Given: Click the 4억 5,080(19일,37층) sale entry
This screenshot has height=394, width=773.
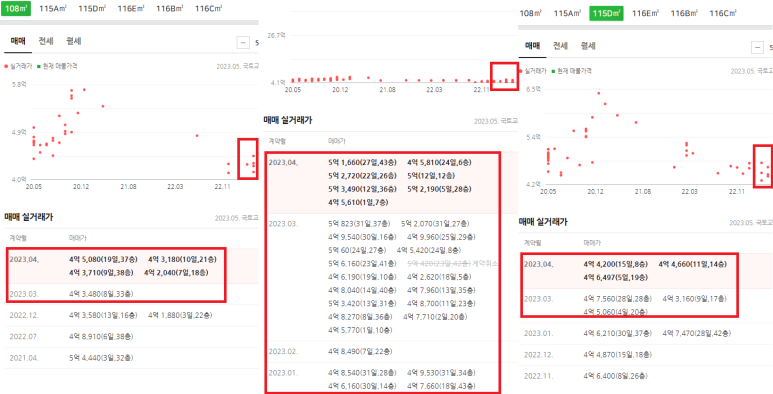Looking at the screenshot, I should point(104,259).
